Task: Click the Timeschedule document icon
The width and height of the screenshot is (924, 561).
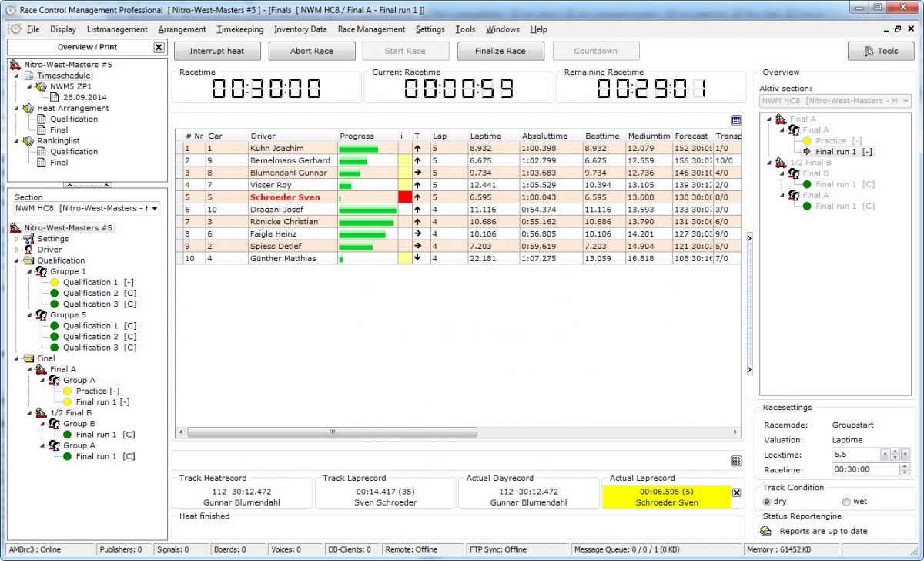Action: click(29, 76)
